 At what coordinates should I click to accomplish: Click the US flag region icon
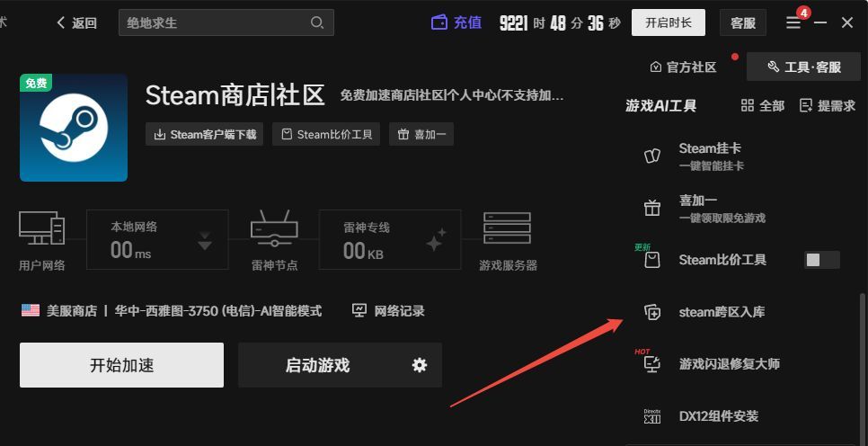point(31,310)
